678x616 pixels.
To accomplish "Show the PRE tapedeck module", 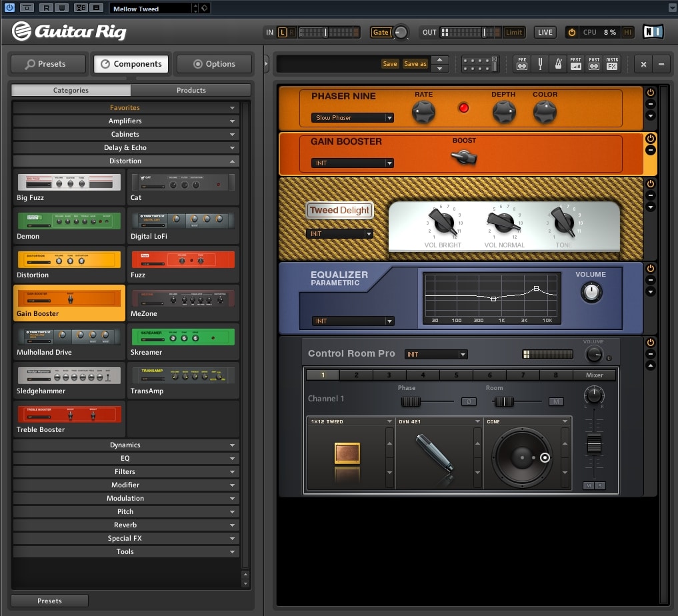I will click(522, 64).
